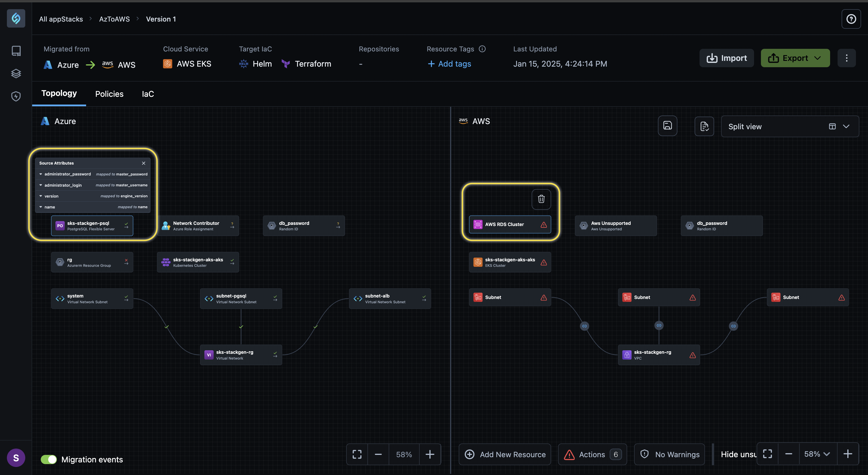The image size is (868, 475).
Task: Click the Version 1 breadcrumb
Action: pos(161,19)
